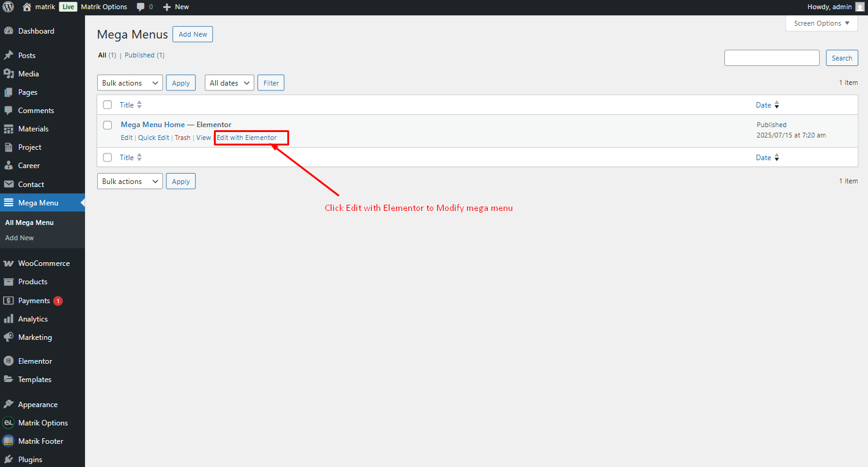This screenshot has width=868, height=467.
Task: Open the admin user avatar
Action: 859,7
